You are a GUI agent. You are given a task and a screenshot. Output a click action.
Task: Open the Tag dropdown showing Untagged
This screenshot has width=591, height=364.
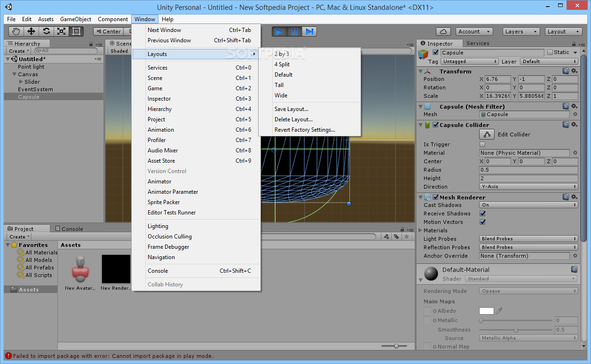tap(469, 62)
